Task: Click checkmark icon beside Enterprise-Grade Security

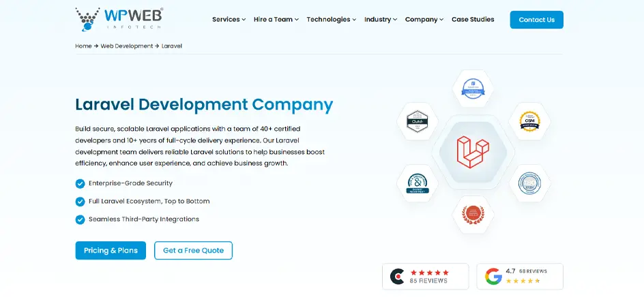Action: point(80,183)
